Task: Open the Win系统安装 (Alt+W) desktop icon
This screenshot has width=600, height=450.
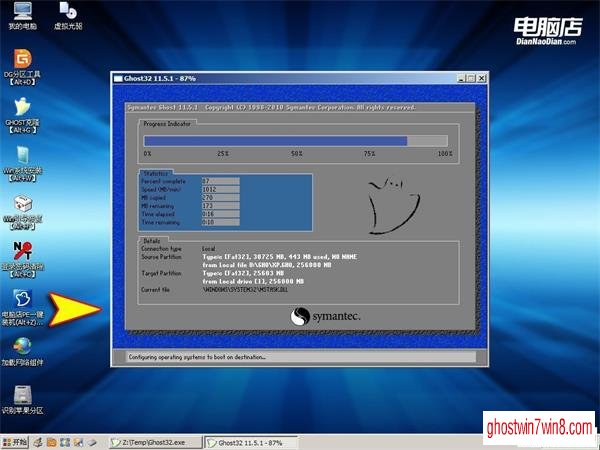Action: point(22,163)
